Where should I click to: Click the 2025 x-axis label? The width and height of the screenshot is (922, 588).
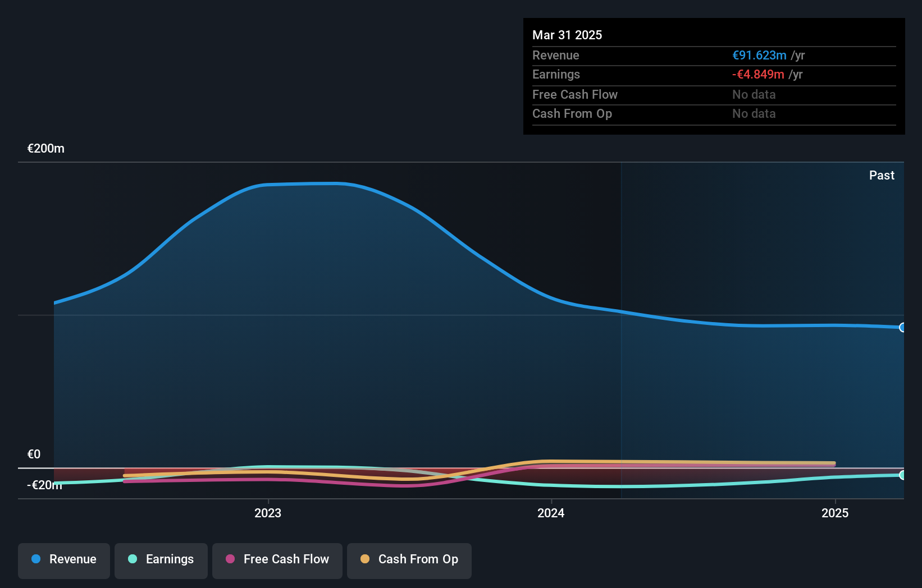[x=835, y=513]
